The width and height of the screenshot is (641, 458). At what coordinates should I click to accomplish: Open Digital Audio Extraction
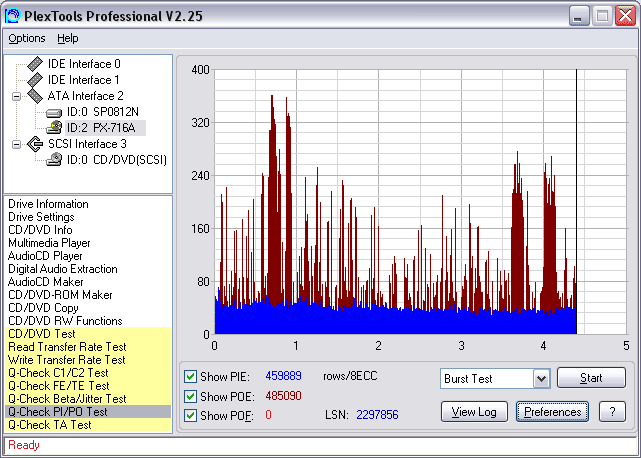point(63,269)
